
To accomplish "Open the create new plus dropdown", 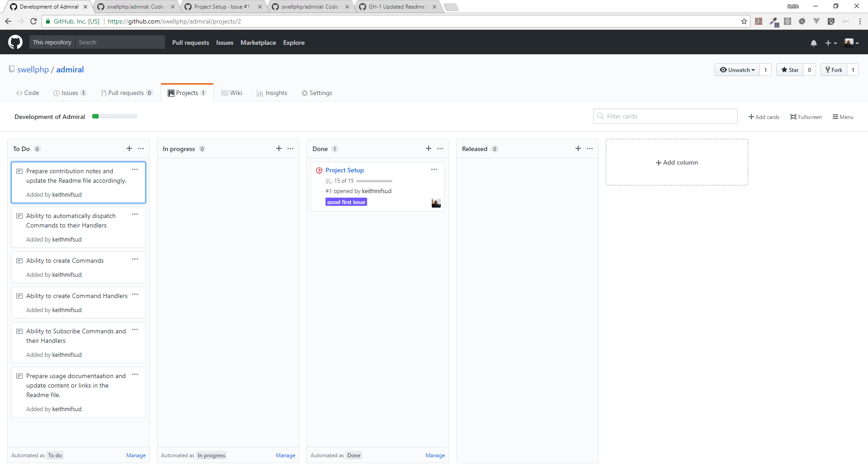I will 831,43.
